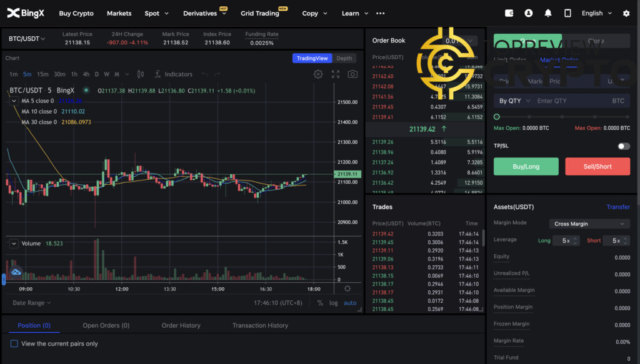Click the chart axis settings gear
The image size is (640, 364).
pyautogui.click(x=347, y=288)
